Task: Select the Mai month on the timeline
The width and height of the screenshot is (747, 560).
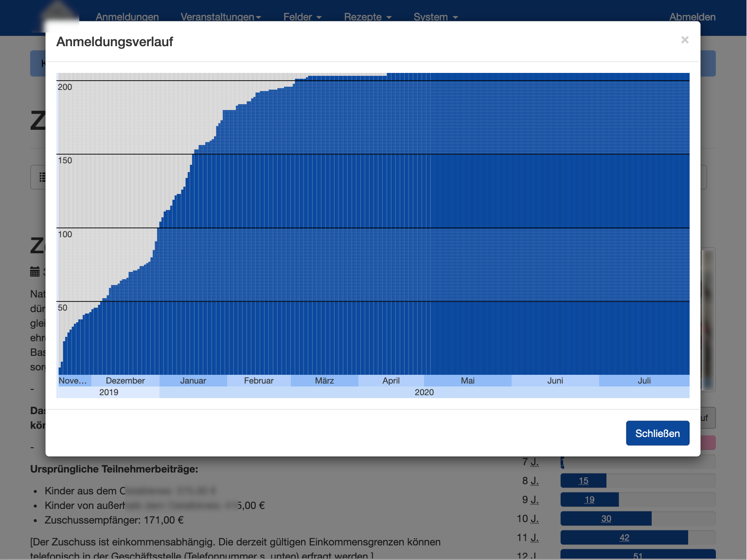Action: pyautogui.click(x=468, y=381)
